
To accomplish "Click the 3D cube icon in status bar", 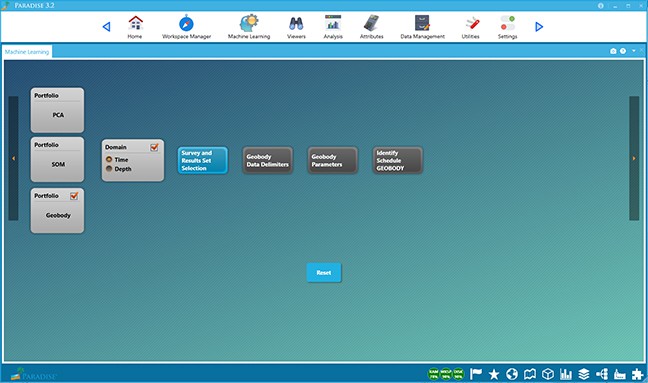I will [x=548, y=374].
